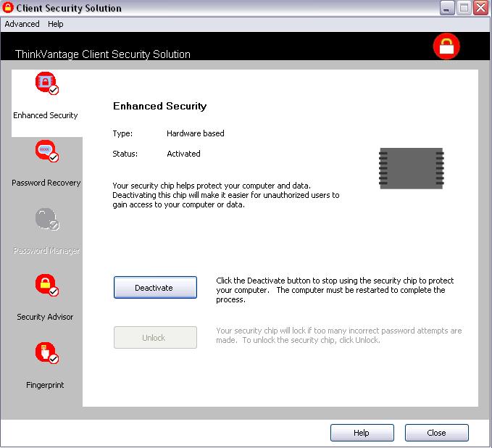The width and height of the screenshot is (492, 448).
Task: Click the 'Type:' label
Action: click(x=122, y=133)
